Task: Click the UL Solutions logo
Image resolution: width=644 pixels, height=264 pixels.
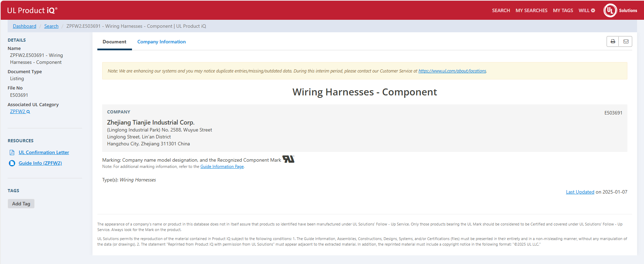Action: coord(620,10)
